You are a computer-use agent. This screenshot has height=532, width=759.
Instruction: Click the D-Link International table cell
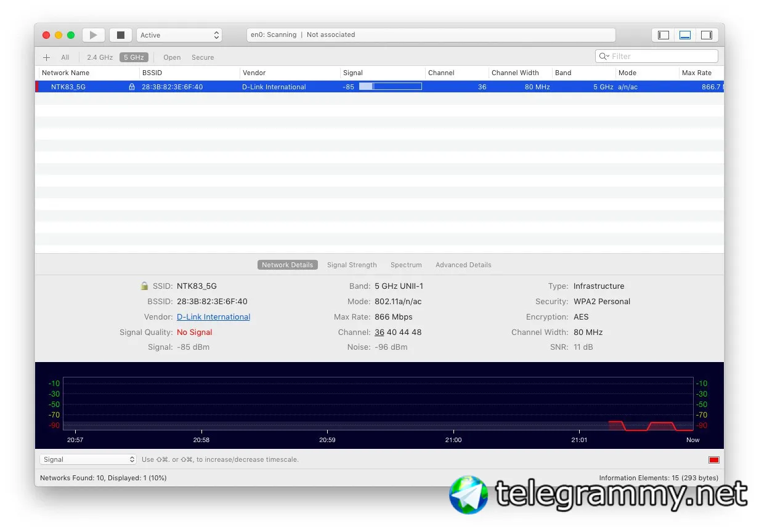pyautogui.click(x=274, y=87)
